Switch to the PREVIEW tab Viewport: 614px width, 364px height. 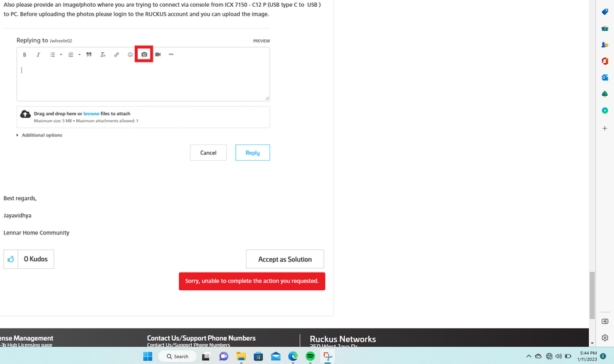point(261,41)
